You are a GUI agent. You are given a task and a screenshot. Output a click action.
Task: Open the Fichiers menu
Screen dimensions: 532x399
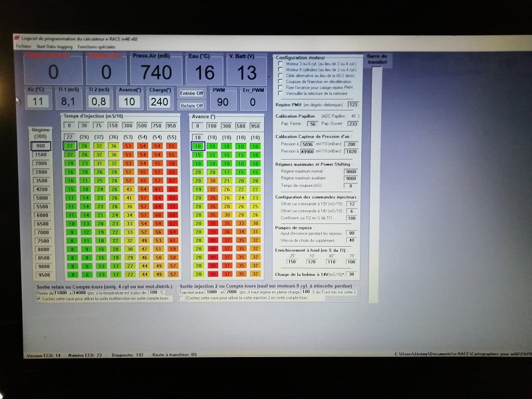[x=23, y=47]
